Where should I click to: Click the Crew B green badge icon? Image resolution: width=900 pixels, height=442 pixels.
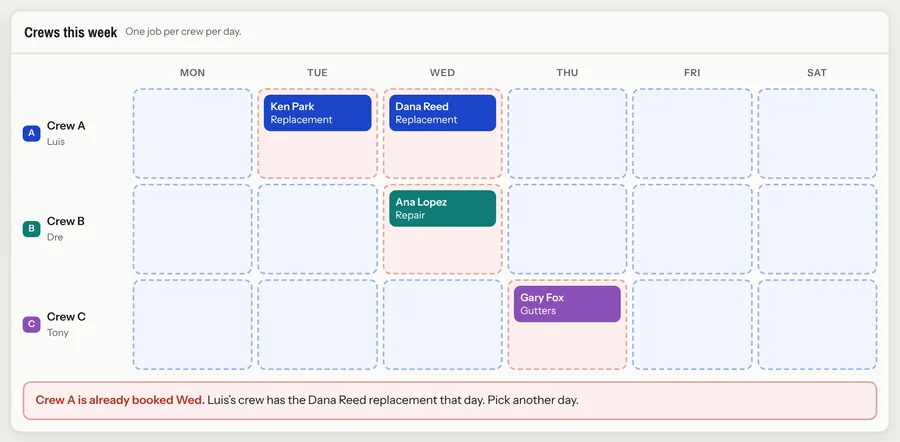click(x=31, y=229)
